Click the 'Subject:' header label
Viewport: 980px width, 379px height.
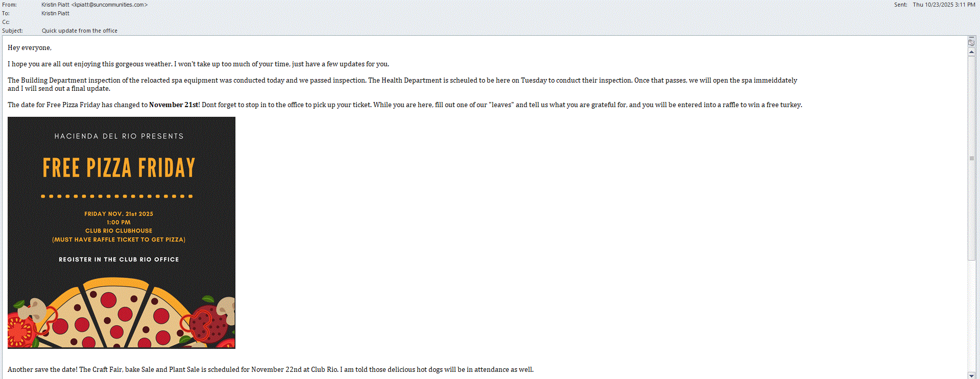tap(12, 31)
